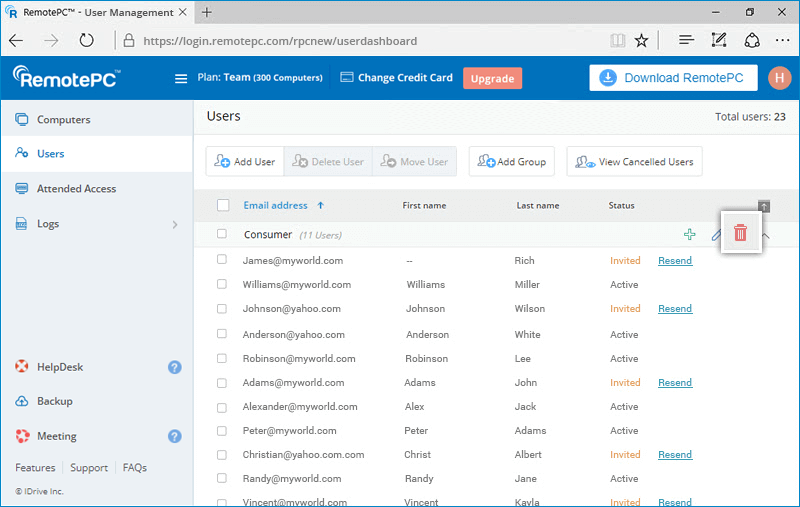Click the browser favorites star icon
This screenshot has width=800, height=507.
641,40
